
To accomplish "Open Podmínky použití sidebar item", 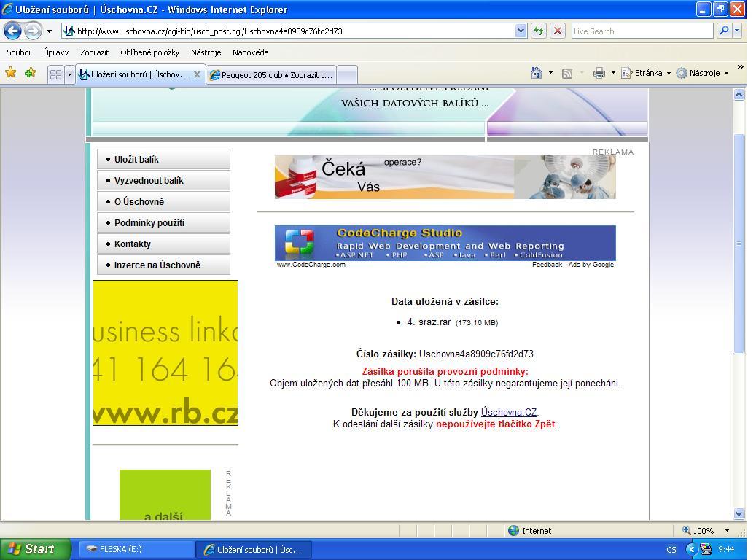I will 163,223.
